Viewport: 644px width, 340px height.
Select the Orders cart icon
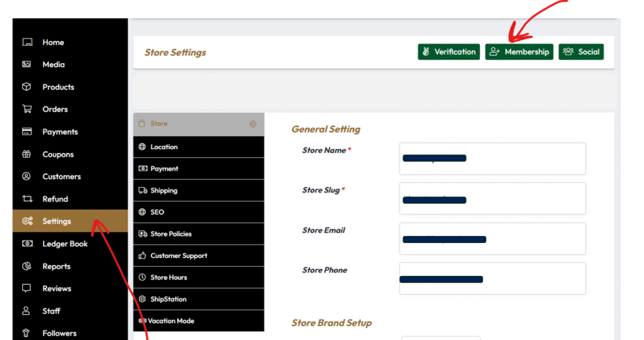(x=27, y=109)
